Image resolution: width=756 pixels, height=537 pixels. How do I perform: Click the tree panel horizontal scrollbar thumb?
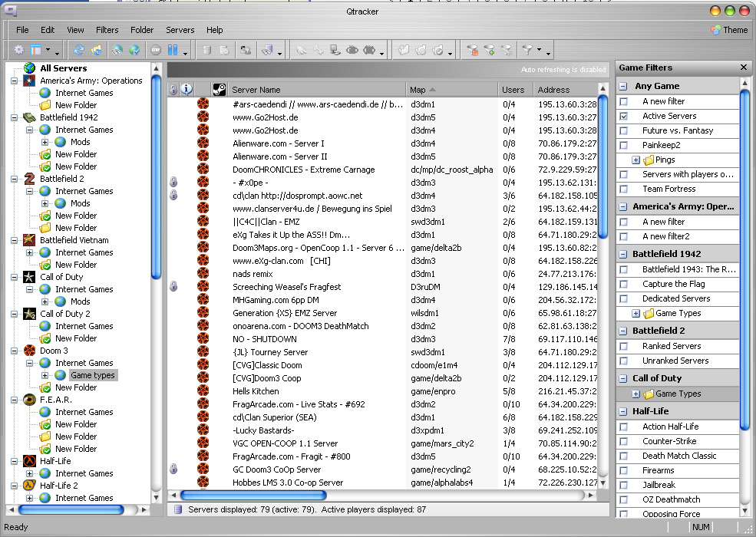click(71, 509)
